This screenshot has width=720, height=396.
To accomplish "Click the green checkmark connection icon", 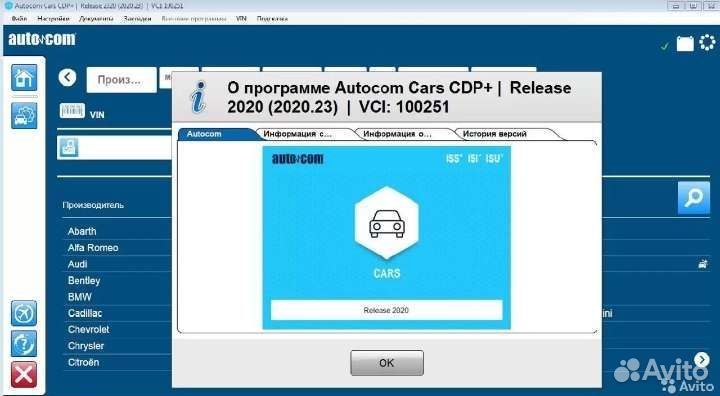I will [x=664, y=46].
